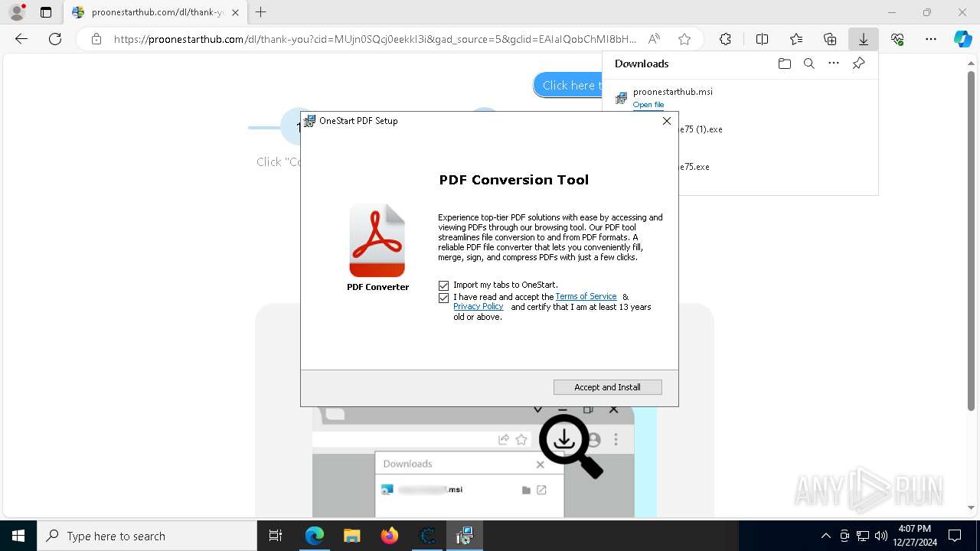The height and width of the screenshot is (551, 980).
Task: Select the proonestarthub.com tab
Action: [155, 12]
